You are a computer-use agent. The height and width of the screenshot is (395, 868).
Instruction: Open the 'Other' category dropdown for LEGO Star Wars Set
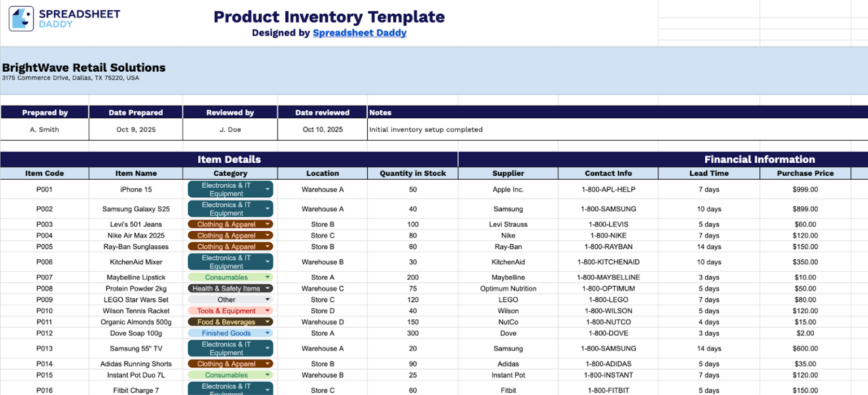[x=268, y=299]
